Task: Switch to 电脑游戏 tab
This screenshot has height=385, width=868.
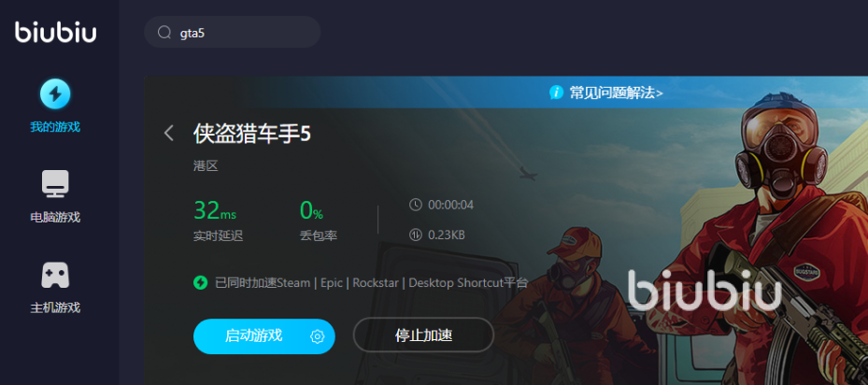Action: click(x=55, y=217)
